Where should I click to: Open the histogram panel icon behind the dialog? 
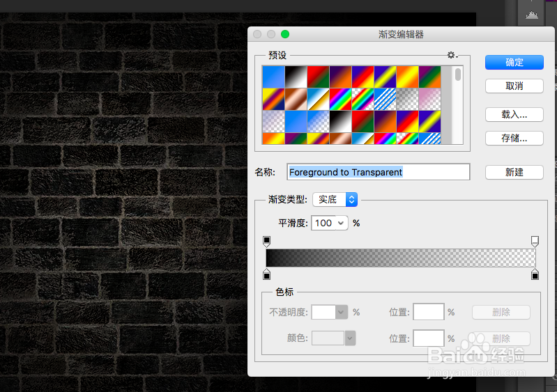(532, 15)
